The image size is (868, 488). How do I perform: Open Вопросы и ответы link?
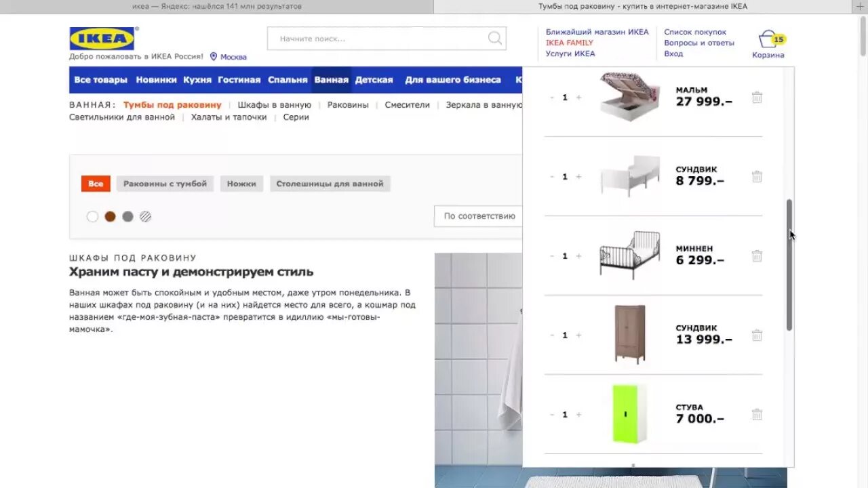[699, 43]
